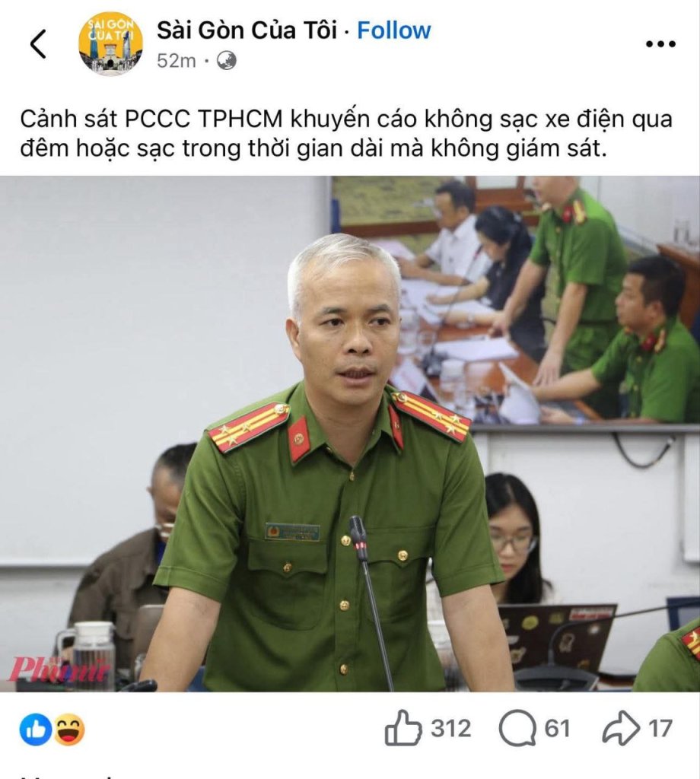Click the caption about Cảnh sát PCCC TPHCM

(x=346, y=133)
